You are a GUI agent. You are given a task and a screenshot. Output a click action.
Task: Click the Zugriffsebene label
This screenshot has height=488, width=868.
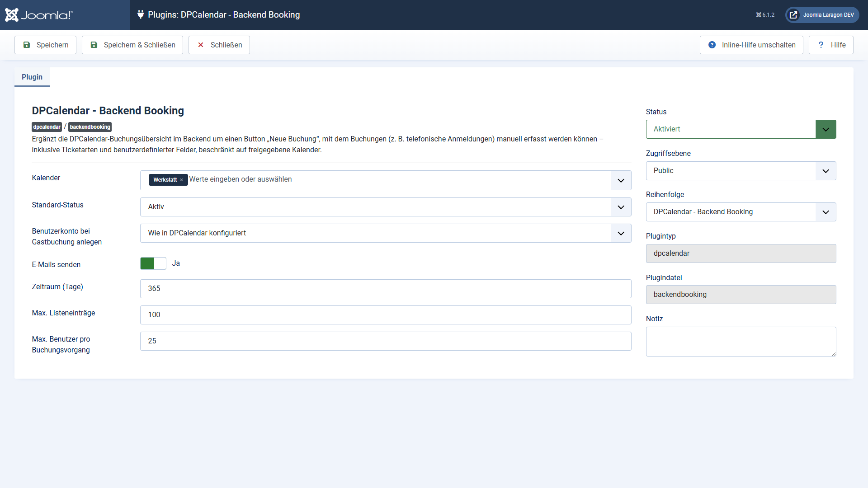click(668, 154)
